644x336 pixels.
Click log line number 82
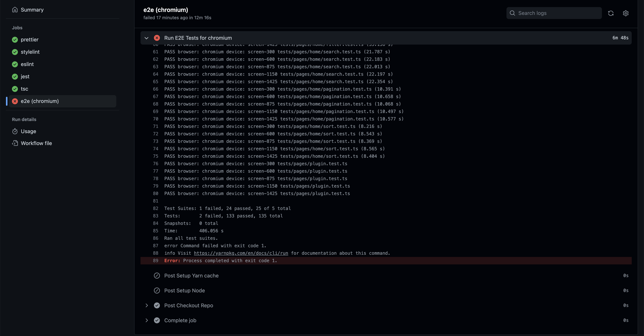point(155,208)
